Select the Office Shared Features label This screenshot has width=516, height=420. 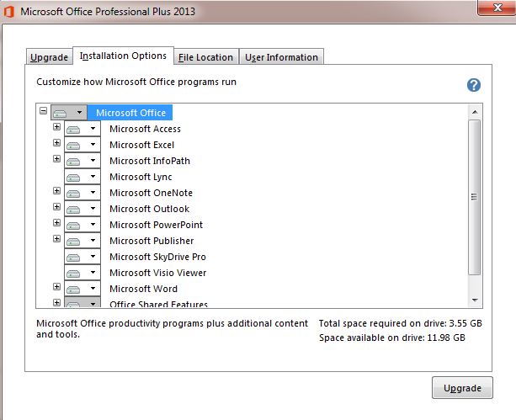tap(158, 304)
